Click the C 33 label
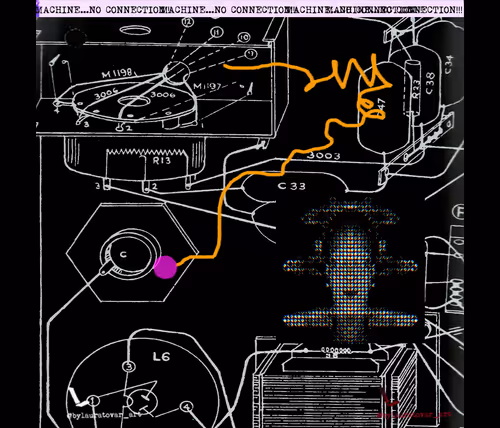Screen dimensions: 500x428 (292, 186)
